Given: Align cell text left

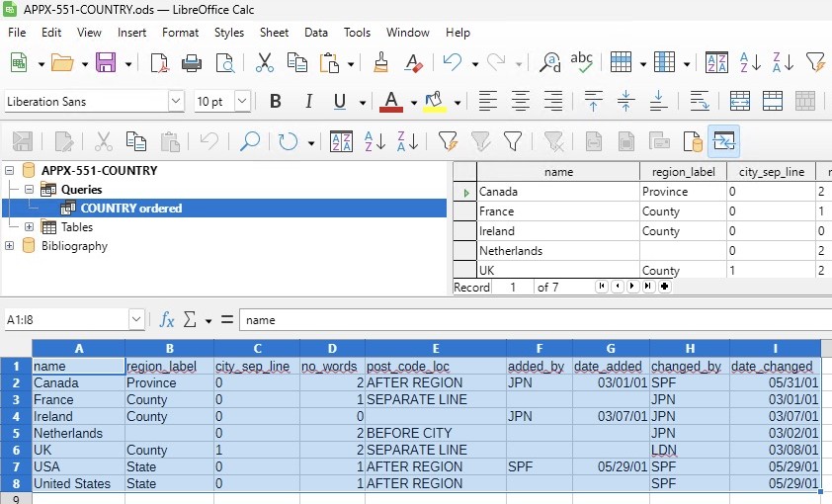Looking at the screenshot, I should coord(487,101).
